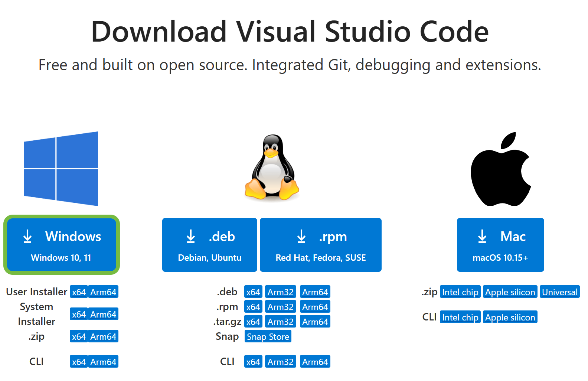The width and height of the screenshot is (588, 381).
Task: Download Mac .zip Universal build
Action: (560, 292)
